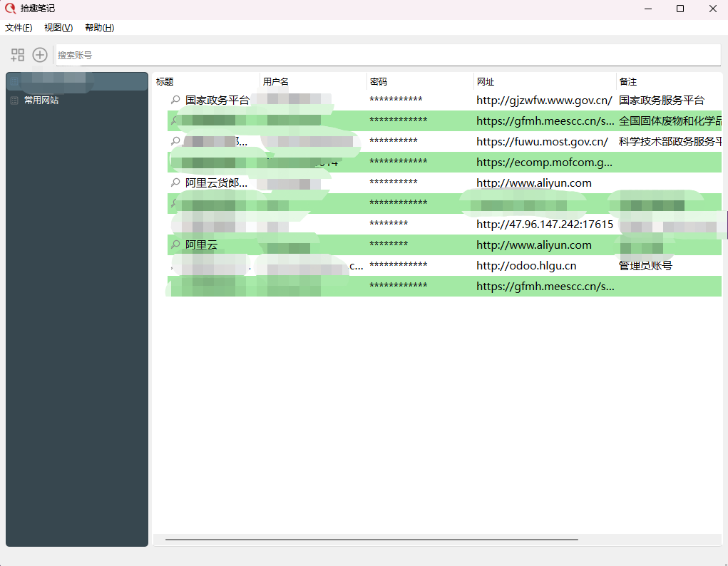Click the add category grid icon
Image resolution: width=728 pixels, height=566 pixels.
[x=18, y=55]
